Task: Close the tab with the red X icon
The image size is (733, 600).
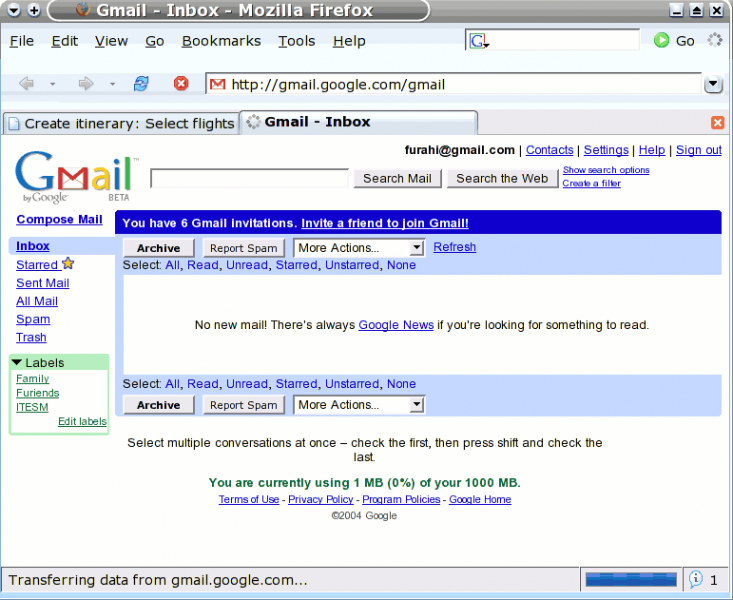Action: click(x=717, y=122)
